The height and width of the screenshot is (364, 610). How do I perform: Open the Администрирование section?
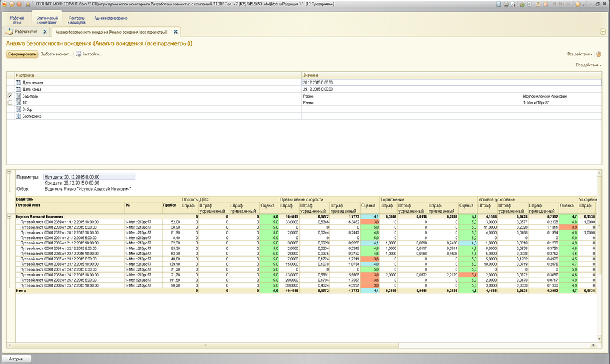[x=111, y=18]
